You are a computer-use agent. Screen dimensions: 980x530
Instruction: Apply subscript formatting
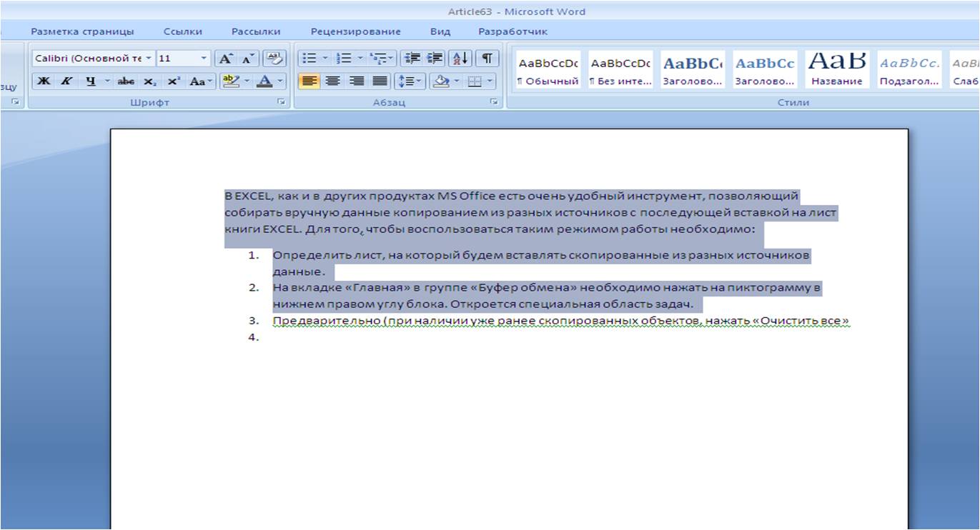pyautogui.click(x=149, y=81)
